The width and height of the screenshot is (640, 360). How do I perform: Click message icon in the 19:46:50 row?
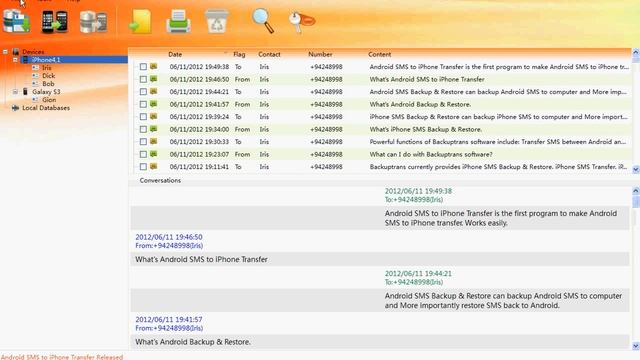click(x=153, y=79)
